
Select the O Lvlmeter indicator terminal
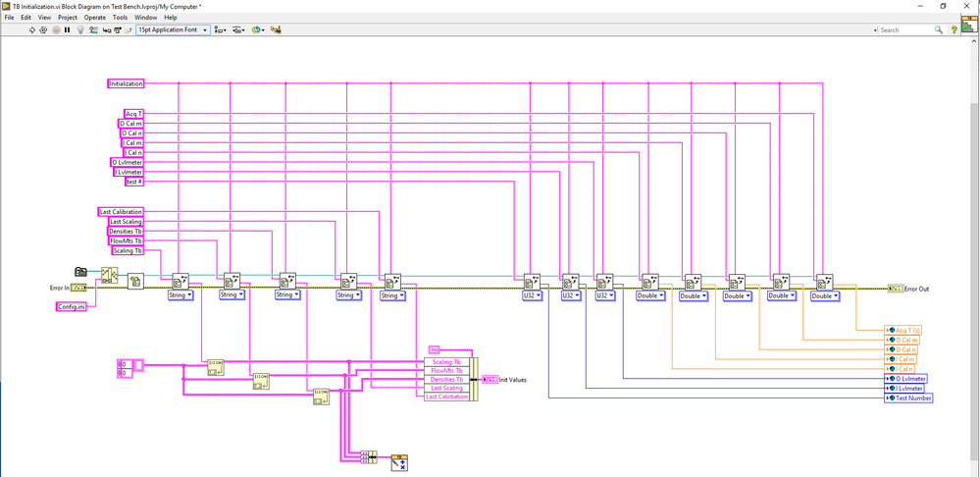tap(905, 379)
